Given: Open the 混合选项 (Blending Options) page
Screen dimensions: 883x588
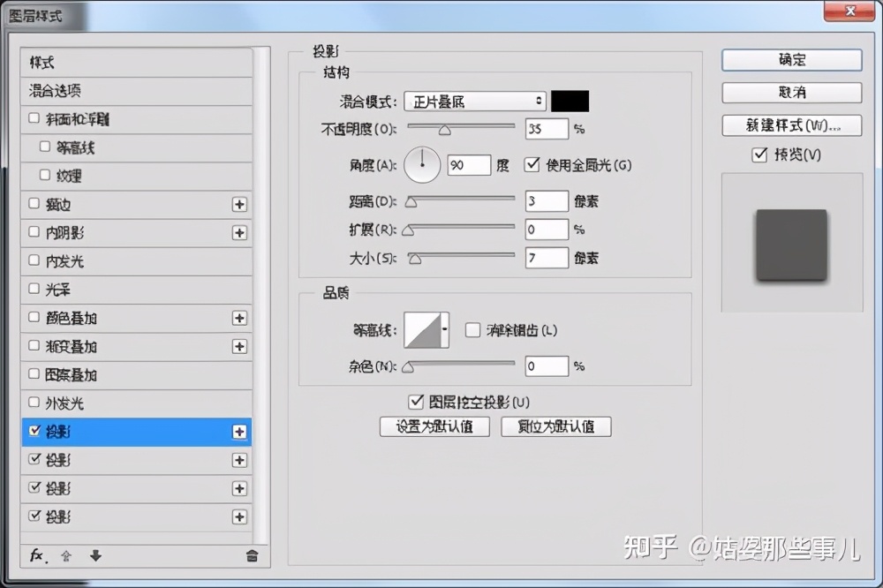Looking at the screenshot, I should coord(53,91).
